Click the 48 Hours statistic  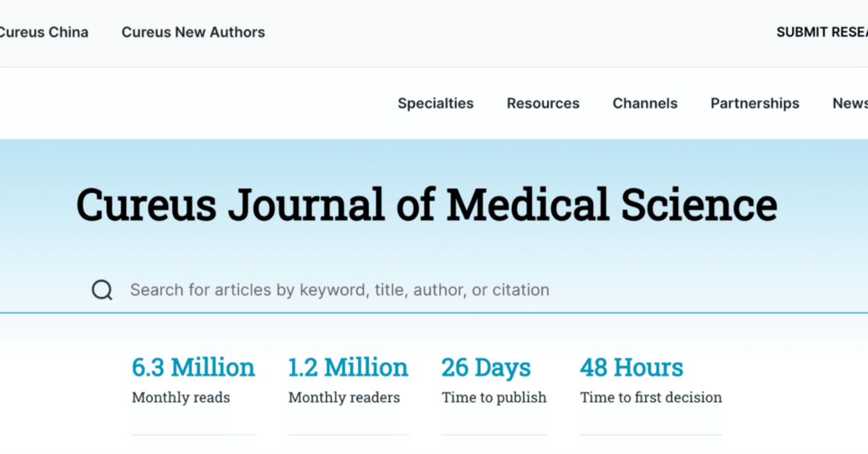coord(631,367)
